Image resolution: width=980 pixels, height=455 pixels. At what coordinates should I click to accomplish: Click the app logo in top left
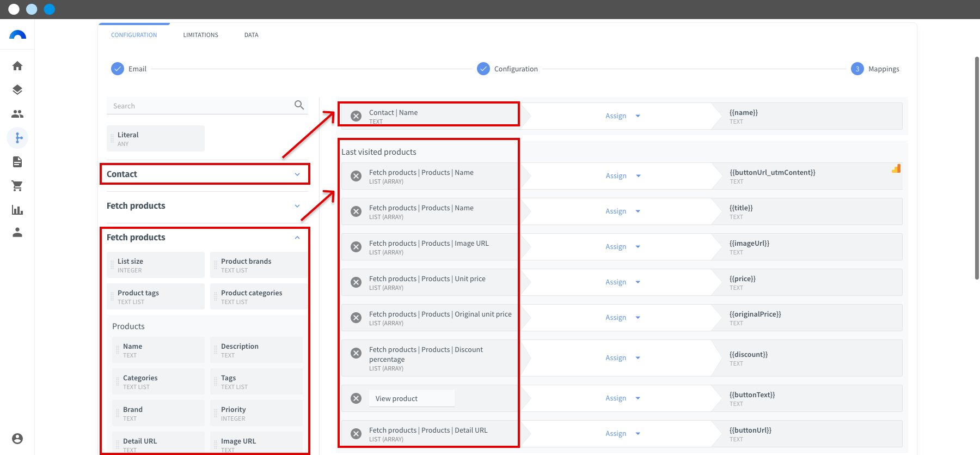click(17, 35)
